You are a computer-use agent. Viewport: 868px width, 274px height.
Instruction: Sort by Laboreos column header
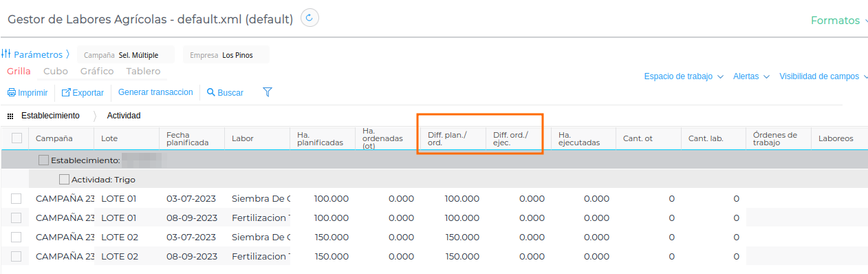(840, 138)
